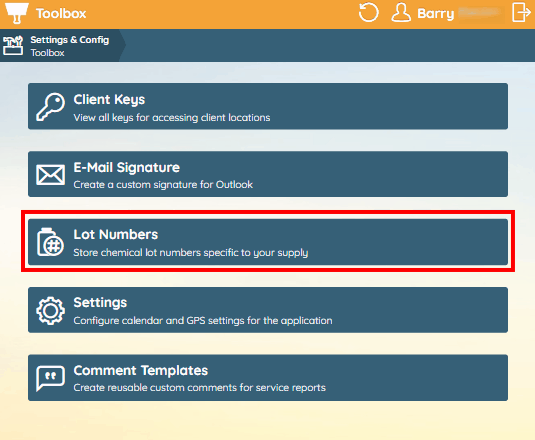Click the user profile icon beside Barry
This screenshot has height=440, width=535.
click(401, 13)
